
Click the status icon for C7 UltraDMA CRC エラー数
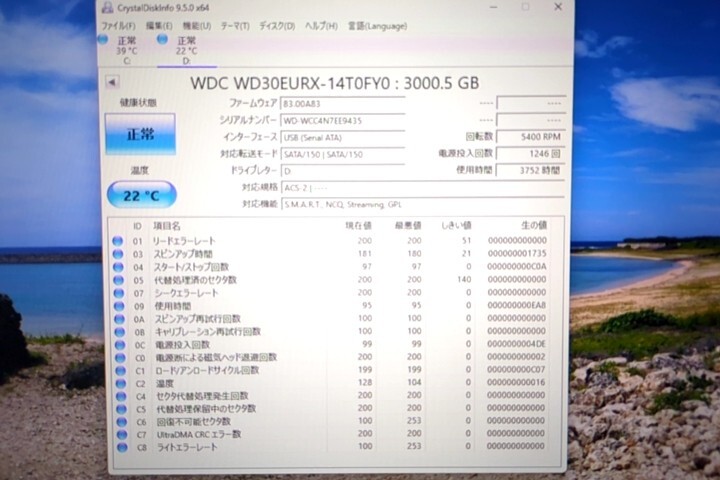click(122, 435)
